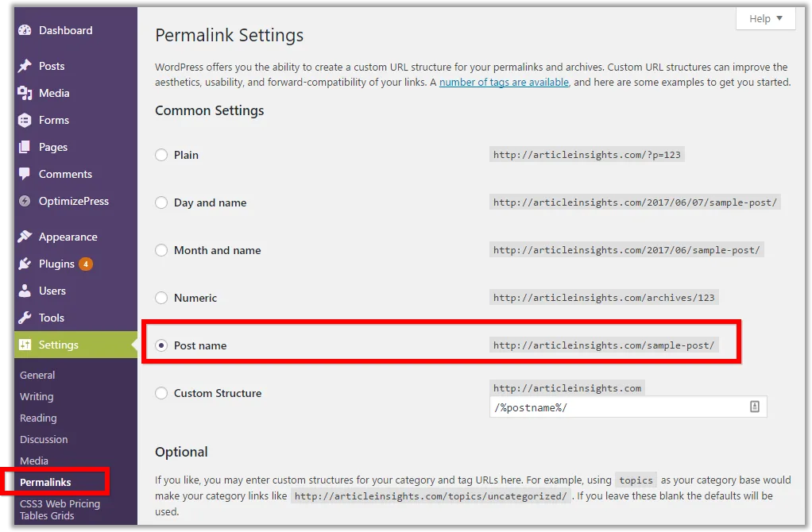Click the Plugins plug icon
Screen dimensions: 812x532
coord(25,264)
